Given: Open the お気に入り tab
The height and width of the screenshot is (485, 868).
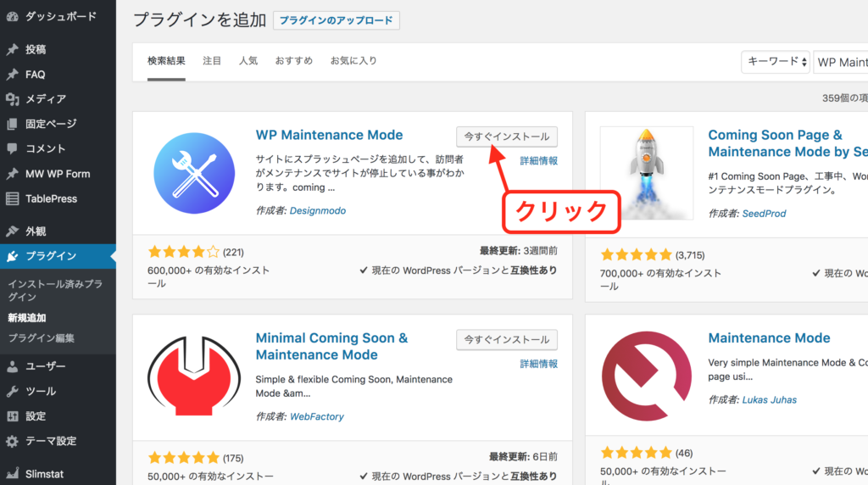Looking at the screenshot, I should [x=353, y=61].
